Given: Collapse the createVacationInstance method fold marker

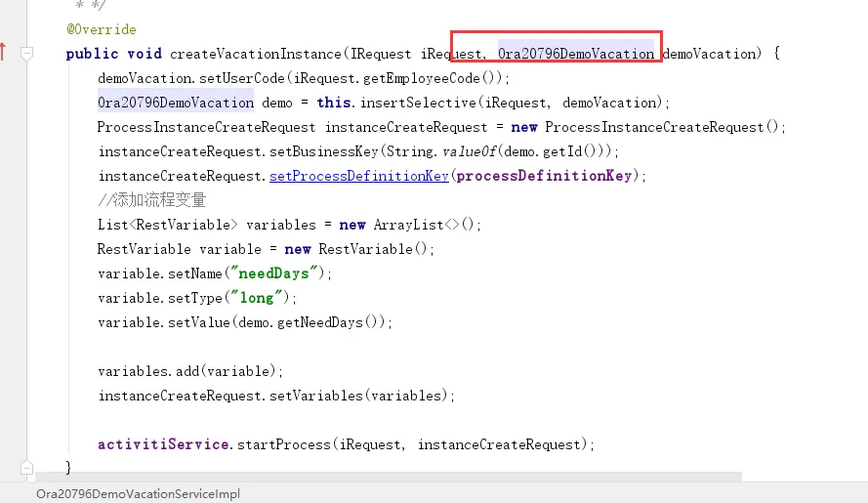Looking at the screenshot, I should (x=26, y=54).
